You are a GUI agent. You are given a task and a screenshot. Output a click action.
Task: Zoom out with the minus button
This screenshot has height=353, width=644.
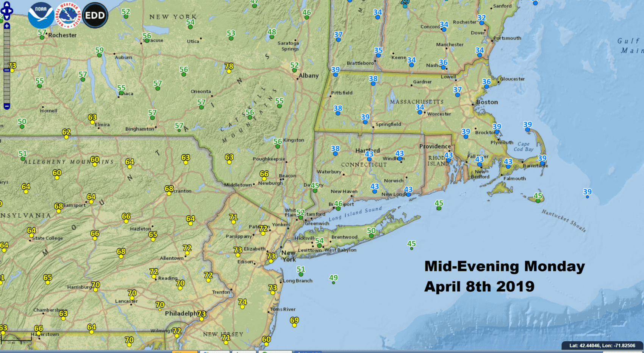7,106
